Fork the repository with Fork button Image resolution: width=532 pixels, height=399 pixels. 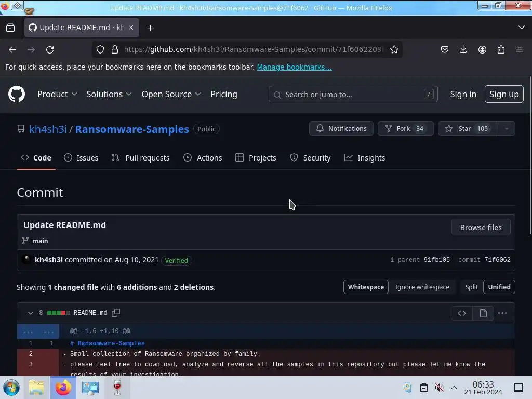pyautogui.click(x=405, y=129)
